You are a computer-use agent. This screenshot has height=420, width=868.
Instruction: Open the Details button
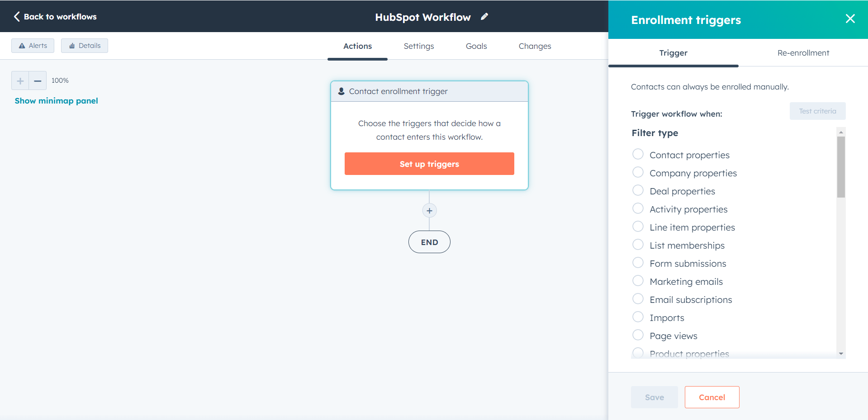tap(85, 46)
